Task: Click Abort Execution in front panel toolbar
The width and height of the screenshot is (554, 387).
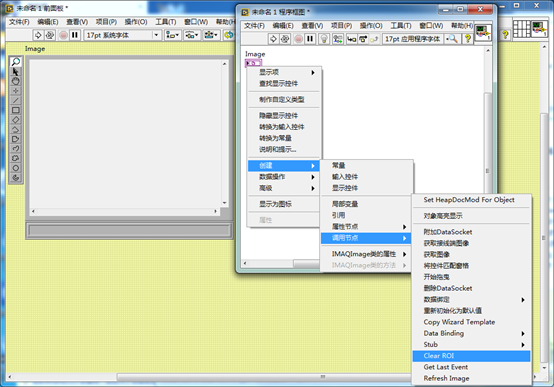Action: coord(63,35)
